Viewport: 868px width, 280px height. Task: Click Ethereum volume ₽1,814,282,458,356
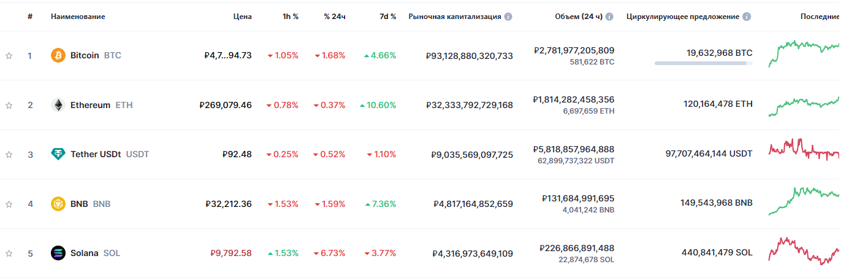pyautogui.click(x=574, y=99)
